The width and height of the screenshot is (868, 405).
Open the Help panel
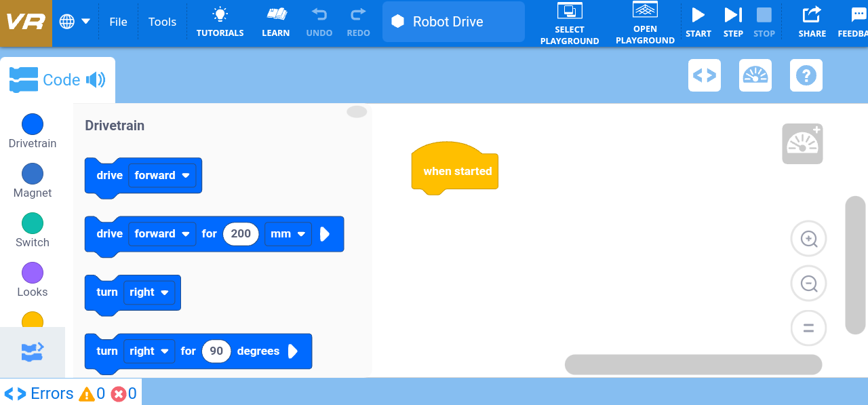[806, 75]
